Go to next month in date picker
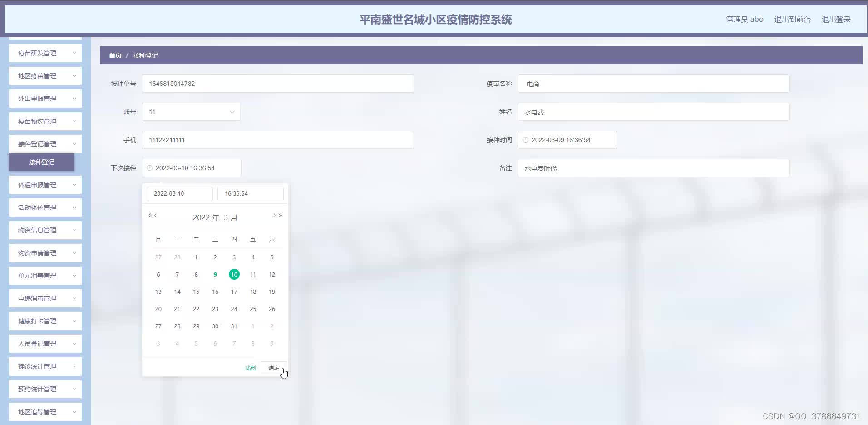The image size is (868, 425). 275,216
